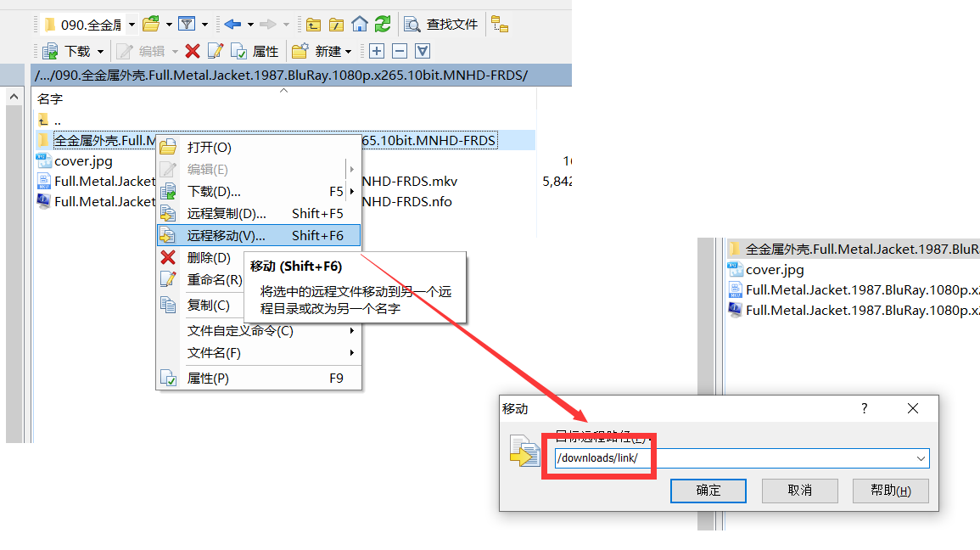980x550 pixels.
Task: Click the red X delete toolbar icon
Action: (x=193, y=51)
